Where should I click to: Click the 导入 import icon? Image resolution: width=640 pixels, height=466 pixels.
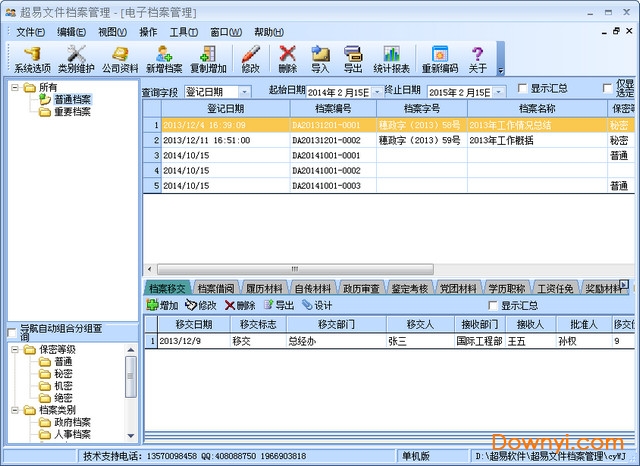tap(320, 59)
